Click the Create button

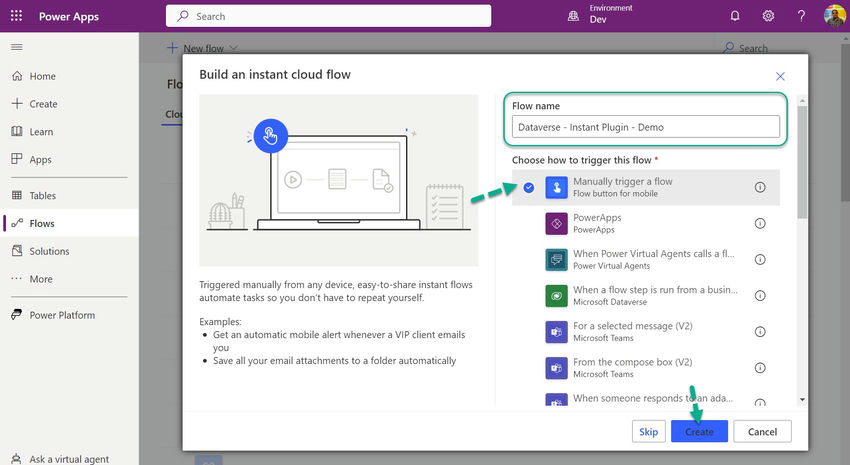[699, 431]
